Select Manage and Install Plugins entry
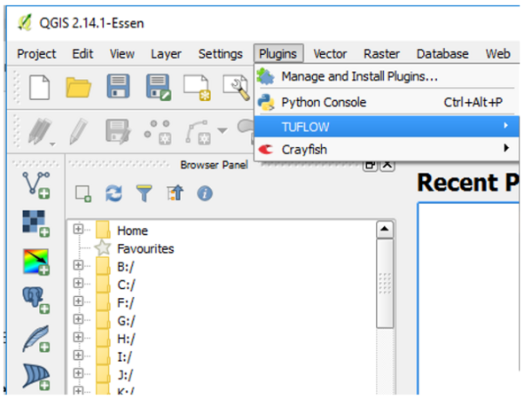 (359, 77)
